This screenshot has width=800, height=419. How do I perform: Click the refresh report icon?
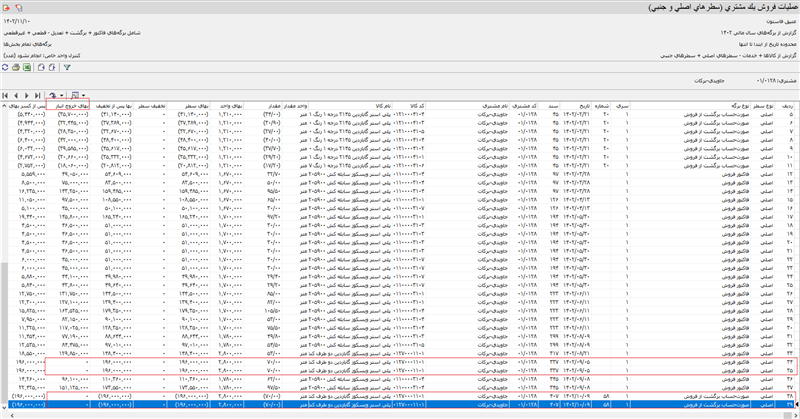pos(6,67)
